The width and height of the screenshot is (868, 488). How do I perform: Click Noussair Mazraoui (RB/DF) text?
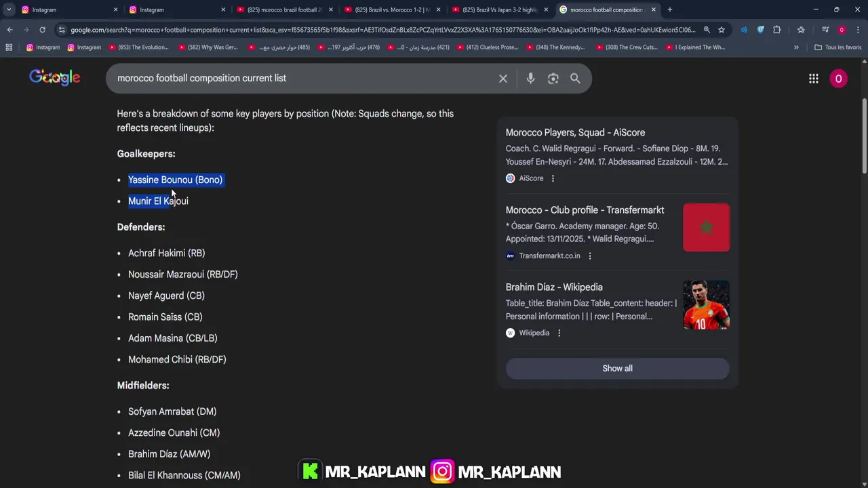coord(182,274)
